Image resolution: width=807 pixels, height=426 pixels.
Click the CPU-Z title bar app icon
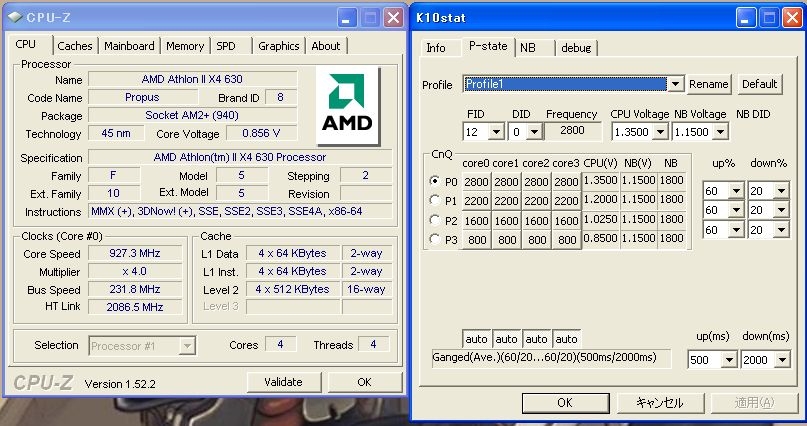[x=15, y=17]
